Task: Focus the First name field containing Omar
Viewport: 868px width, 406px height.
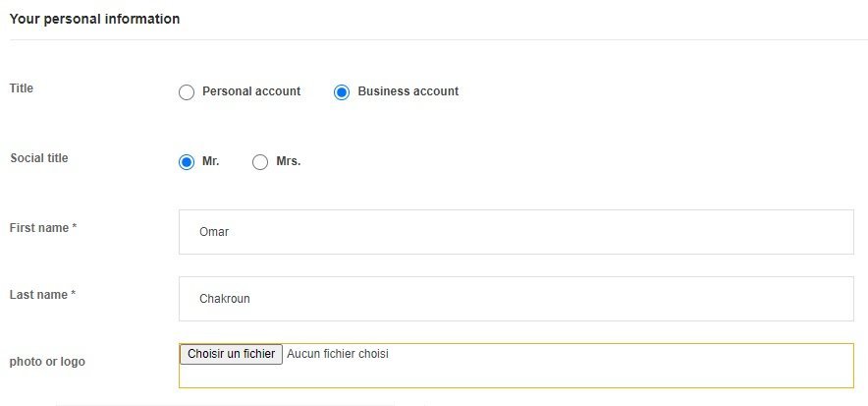Action: 515,232
